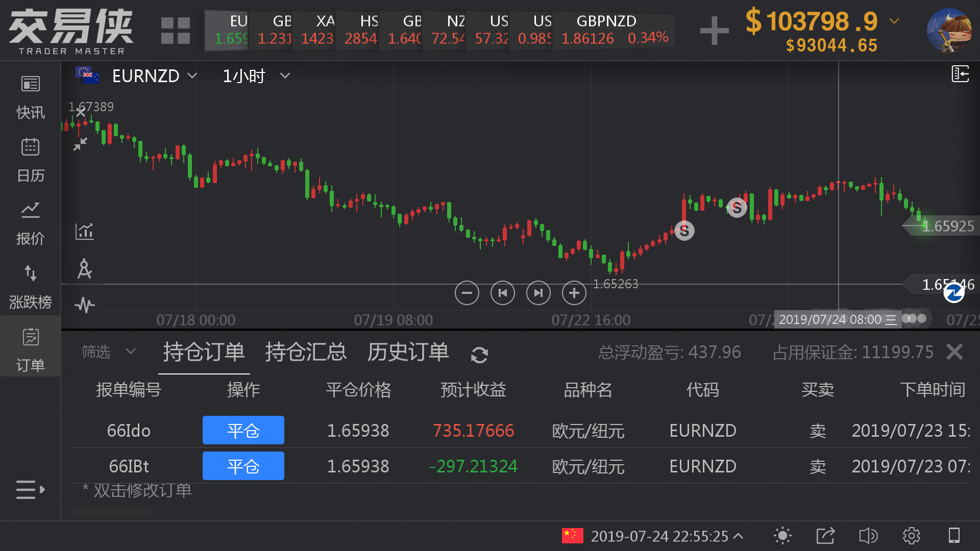Click step forward playback button on chart
The height and width of the screenshot is (551, 980).
tap(538, 293)
